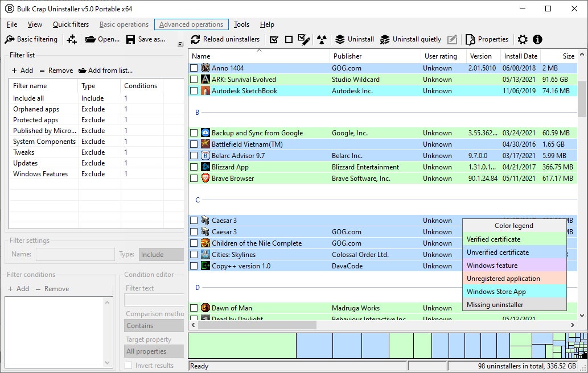Click the Open folder icon
Viewport: 588px width, 373px height.
91,39
